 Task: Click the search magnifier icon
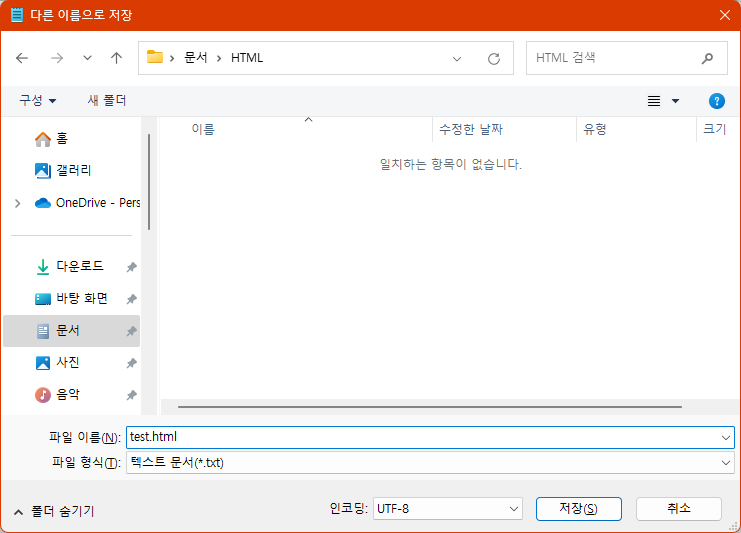[x=707, y=58]
